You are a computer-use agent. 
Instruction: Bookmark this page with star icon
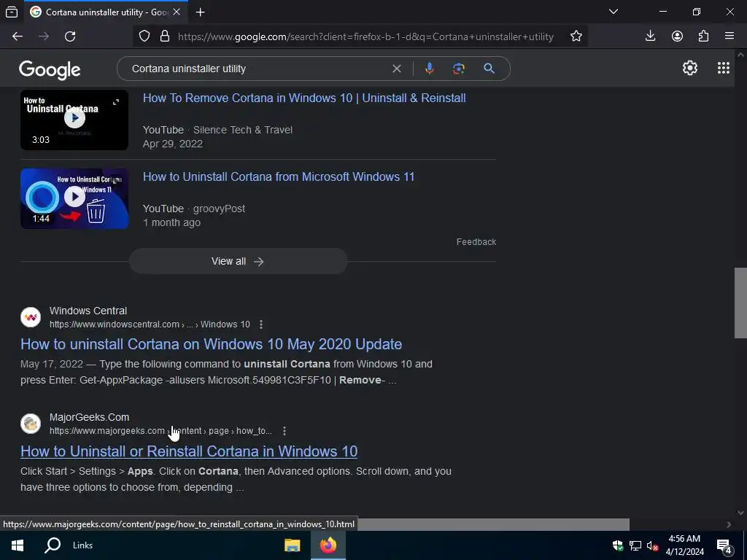coord(576,36)
